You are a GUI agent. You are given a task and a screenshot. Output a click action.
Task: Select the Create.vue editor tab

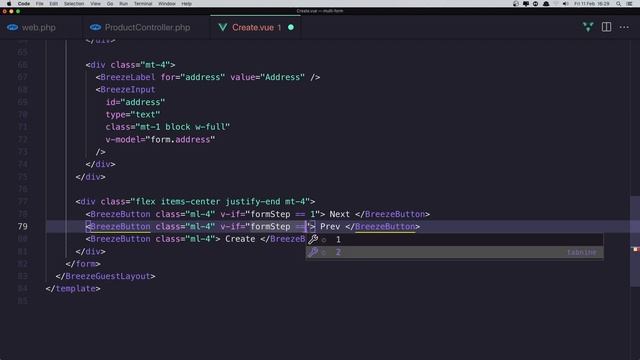(x=256, y=27)
